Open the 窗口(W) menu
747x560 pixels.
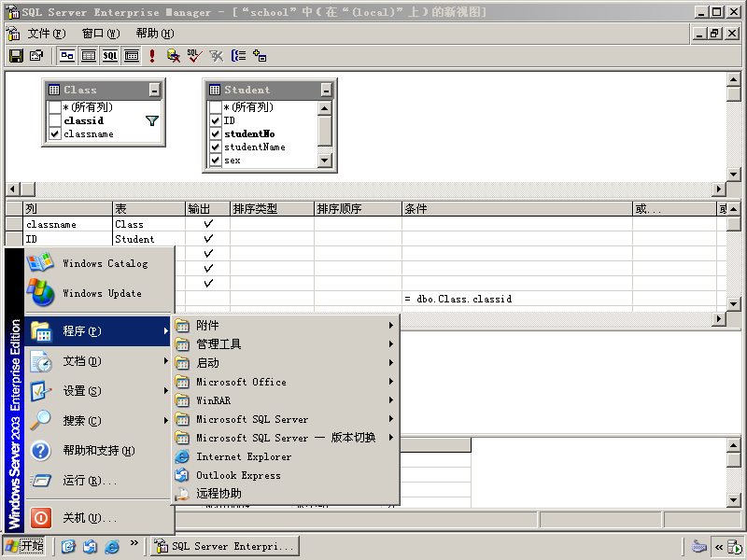(x=101, y=34)
